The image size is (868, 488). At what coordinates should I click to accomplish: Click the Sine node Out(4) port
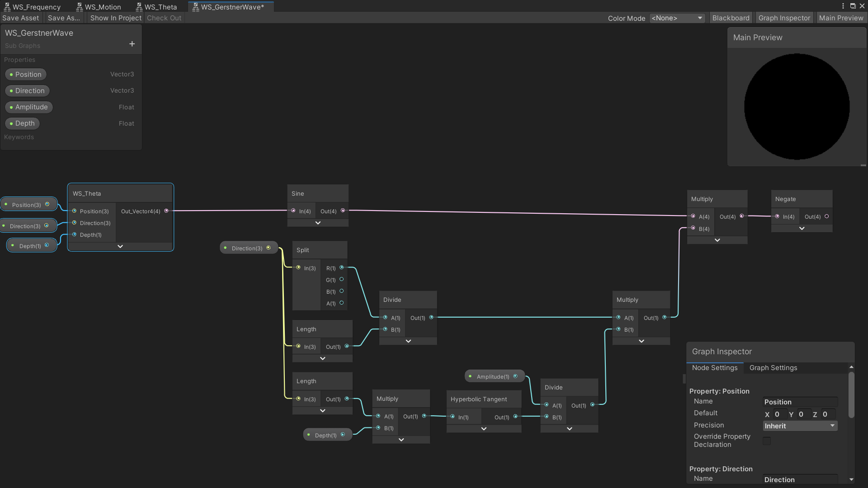coord(343,211)
